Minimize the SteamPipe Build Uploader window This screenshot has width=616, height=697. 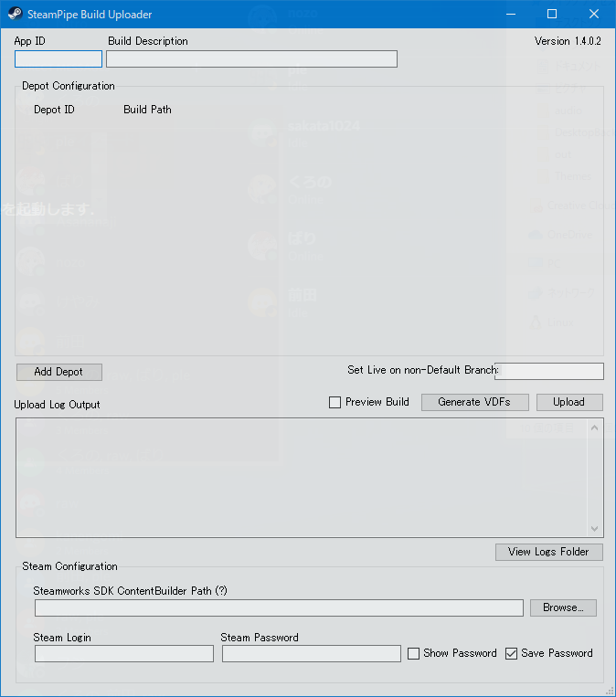tap(511, 15)
